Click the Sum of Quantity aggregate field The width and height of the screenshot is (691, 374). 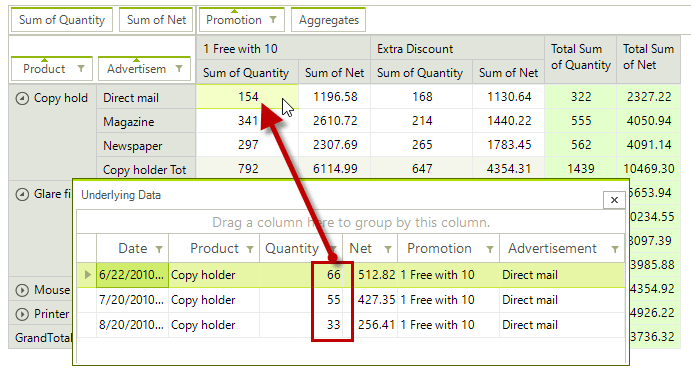(62, 20)
